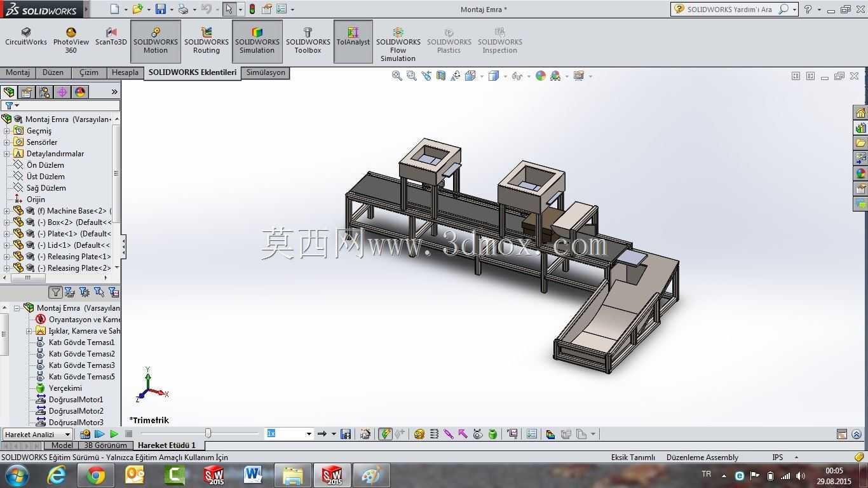Expand the Machine Base<2> component
Screen dimensions: 868x488
click(7, 211)
